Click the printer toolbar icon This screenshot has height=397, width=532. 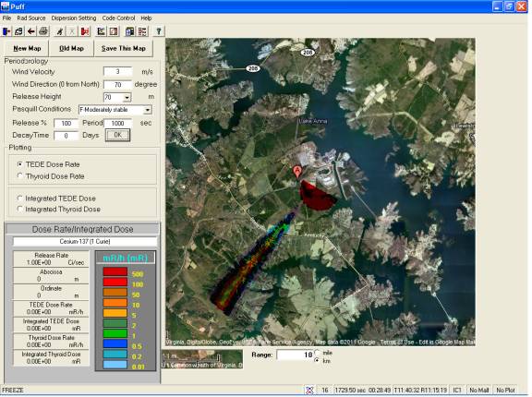pos(43,31)
